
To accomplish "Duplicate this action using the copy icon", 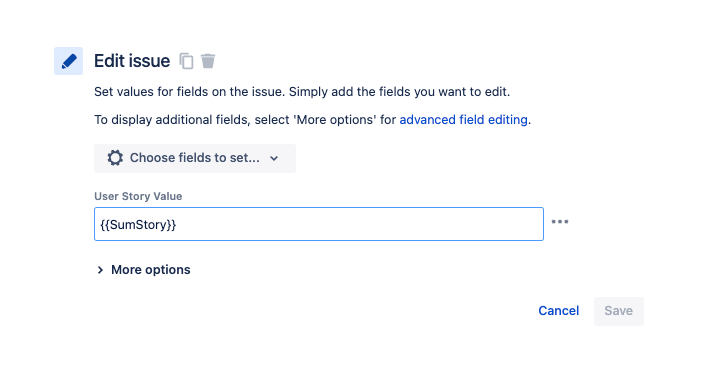I will 186,61.
